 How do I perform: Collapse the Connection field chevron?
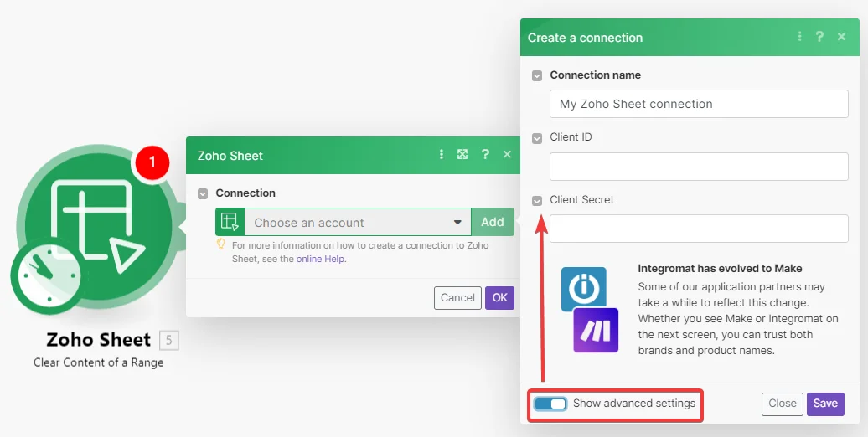203,193
